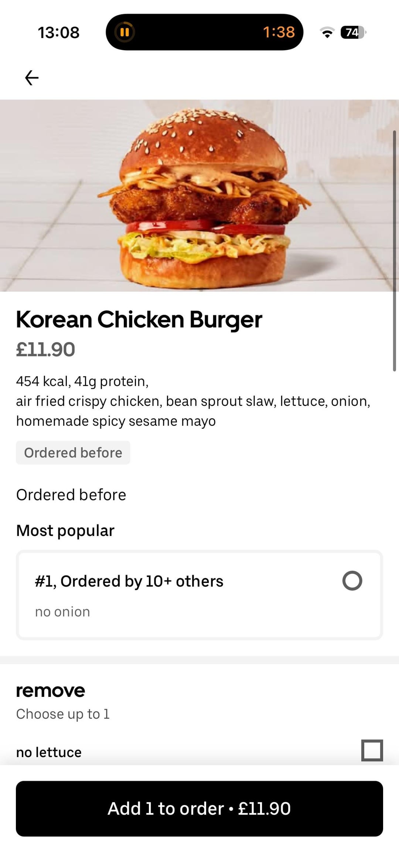Image resolution: width=399 pixels, height=868 pixels.
Task: Tap the orange pause icon in Dynamic Island
Action: (125, 32)
